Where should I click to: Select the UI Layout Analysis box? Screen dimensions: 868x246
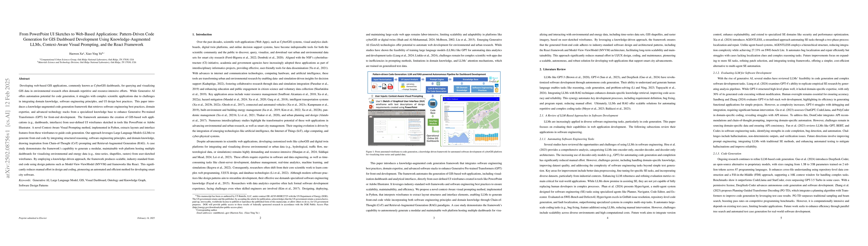(410, 80)
